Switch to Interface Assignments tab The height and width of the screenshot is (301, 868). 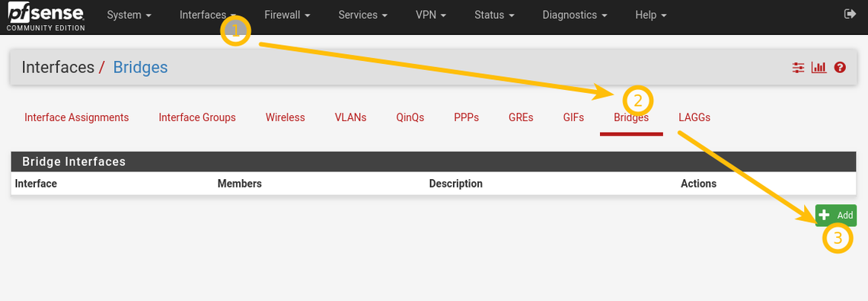point(76,117)
